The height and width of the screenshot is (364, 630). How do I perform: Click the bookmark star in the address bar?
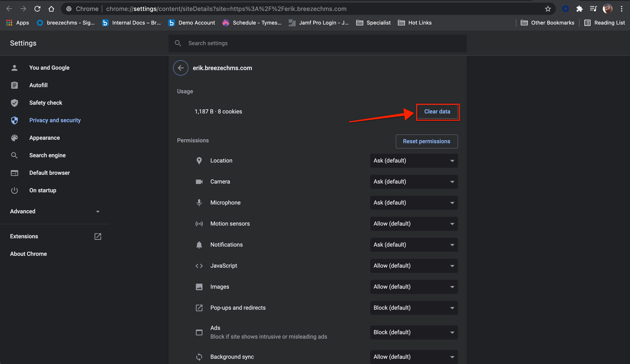tap(548, 9)
